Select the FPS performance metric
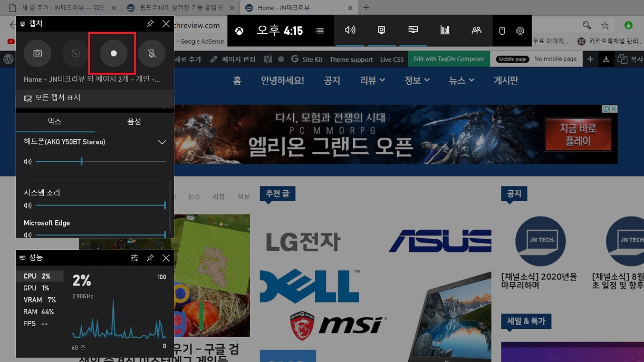Screen dimensions: 644x362 40,324
